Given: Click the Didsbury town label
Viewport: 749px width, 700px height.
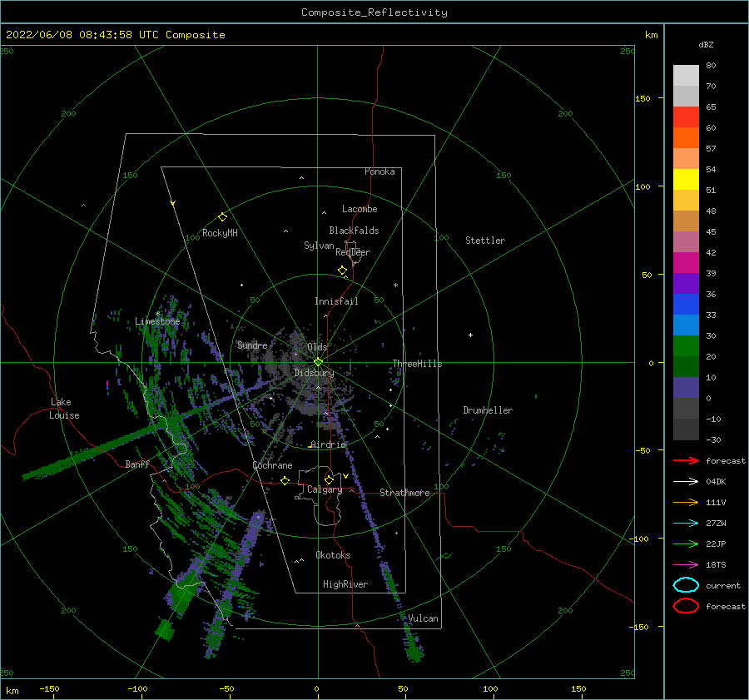Looking at the screenshot, I should click(x=314, y=373).
